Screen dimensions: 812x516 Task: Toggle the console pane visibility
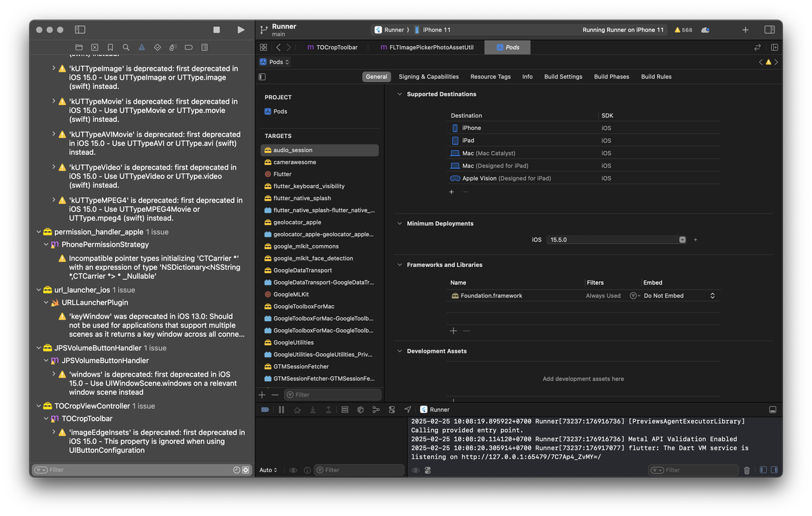click(x=774, y=470)
